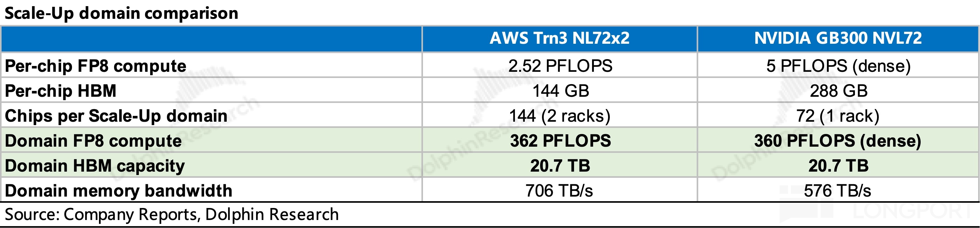
Task: Click the 360 PFLOPS (dense) cell
Action: tap(838, 140)
